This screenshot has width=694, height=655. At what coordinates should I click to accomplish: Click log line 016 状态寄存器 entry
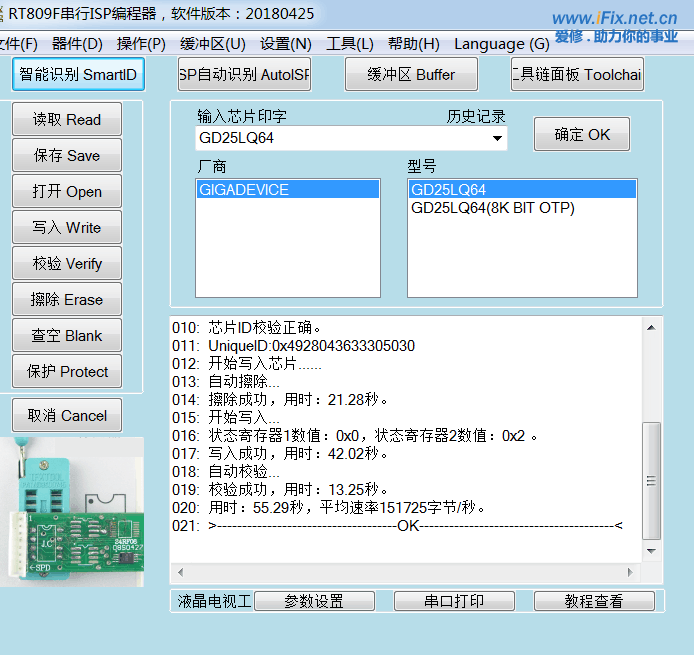[x=355, y=435]
